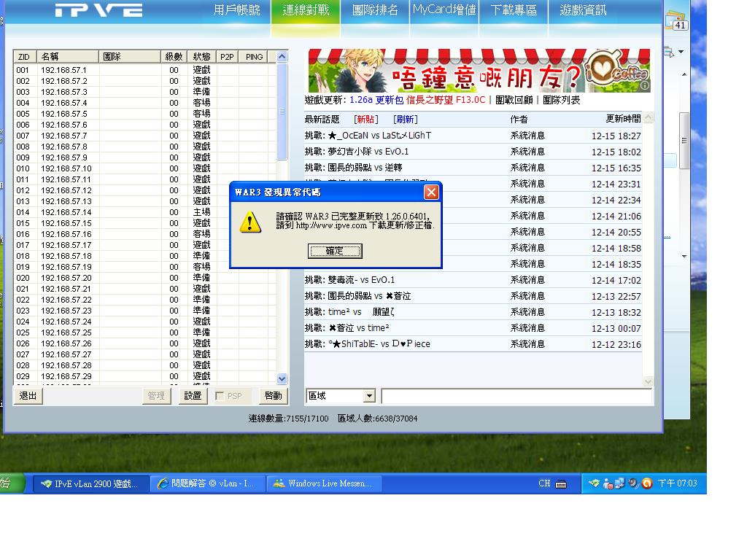Go to the 下載專區 tab
Viewport: 747px width, 560px height.
point(514,10)
